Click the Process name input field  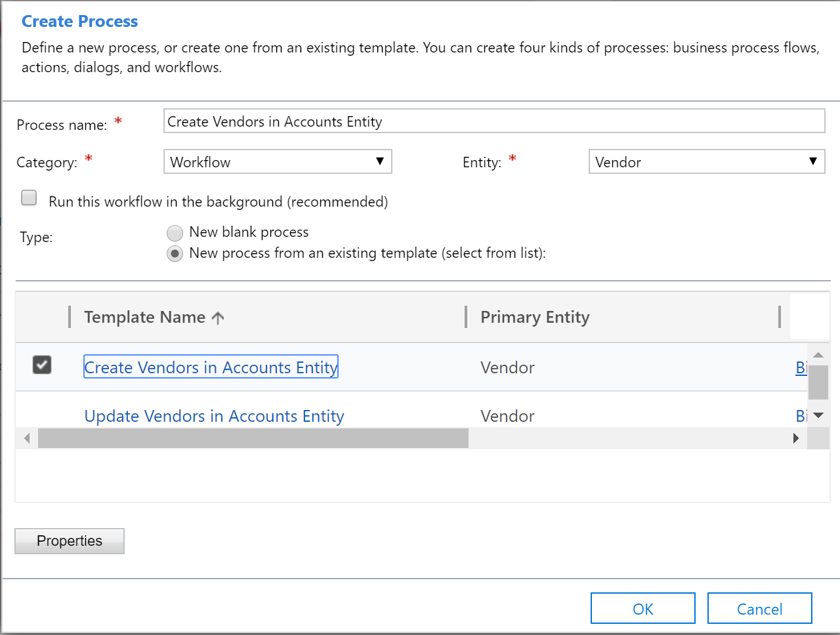tap(494, 121)
